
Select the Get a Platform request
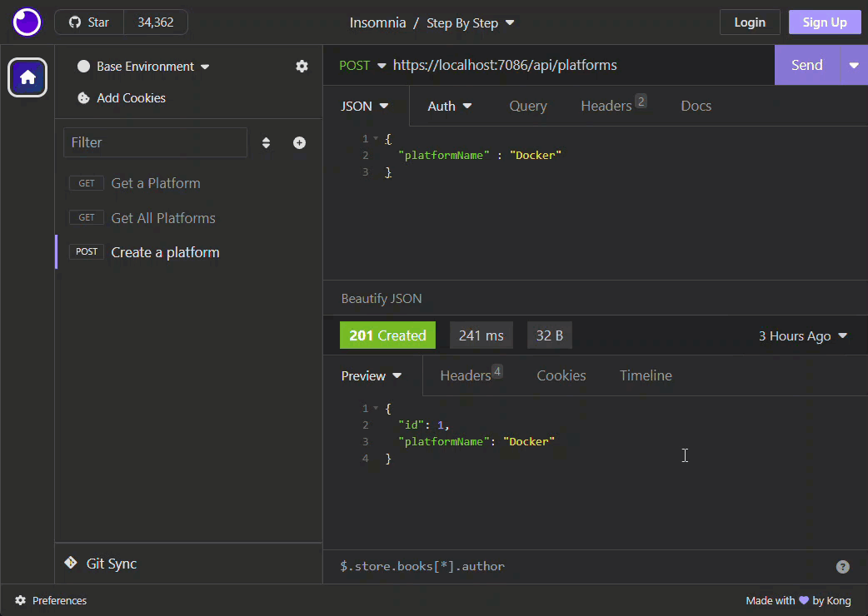pyautogui.click(x=189, y=184)
